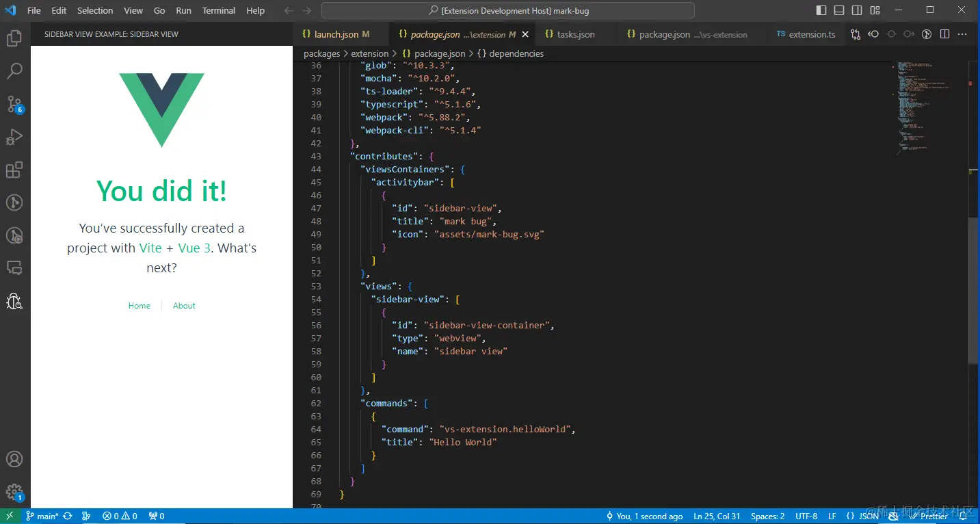The image size is (980, 524).
Task: Open the File menu
Action: point(34,11)
